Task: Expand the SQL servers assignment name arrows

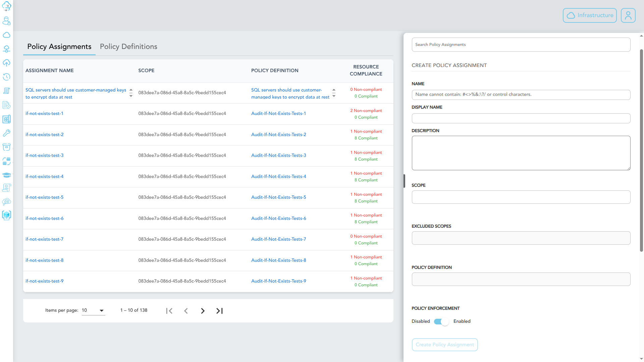Action: tap(131, 93)
